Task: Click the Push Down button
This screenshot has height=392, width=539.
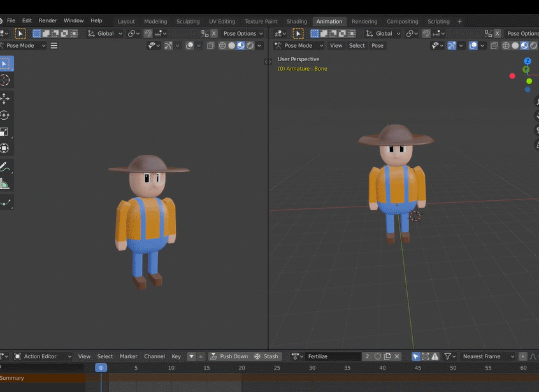Action: coord(229,356)
